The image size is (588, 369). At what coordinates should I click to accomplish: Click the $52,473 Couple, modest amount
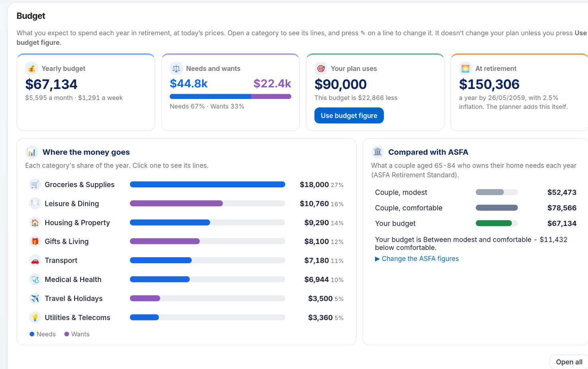(x=562, y=192)
